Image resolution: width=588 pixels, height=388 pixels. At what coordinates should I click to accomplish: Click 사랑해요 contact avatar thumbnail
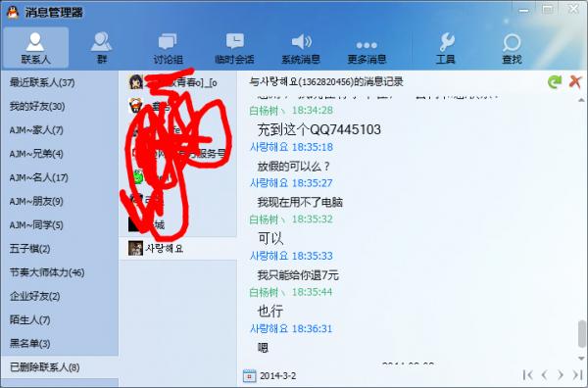(x=135, y=248)
